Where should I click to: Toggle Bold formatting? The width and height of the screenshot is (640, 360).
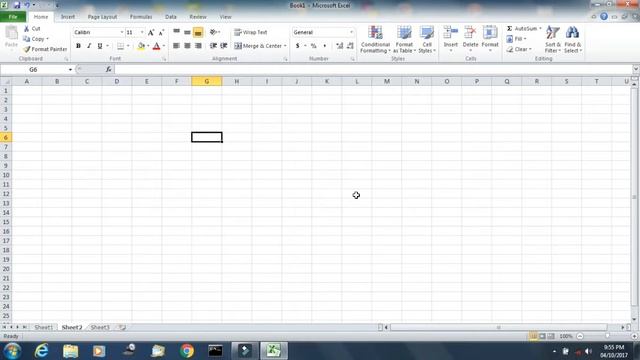tap(78, 46)
